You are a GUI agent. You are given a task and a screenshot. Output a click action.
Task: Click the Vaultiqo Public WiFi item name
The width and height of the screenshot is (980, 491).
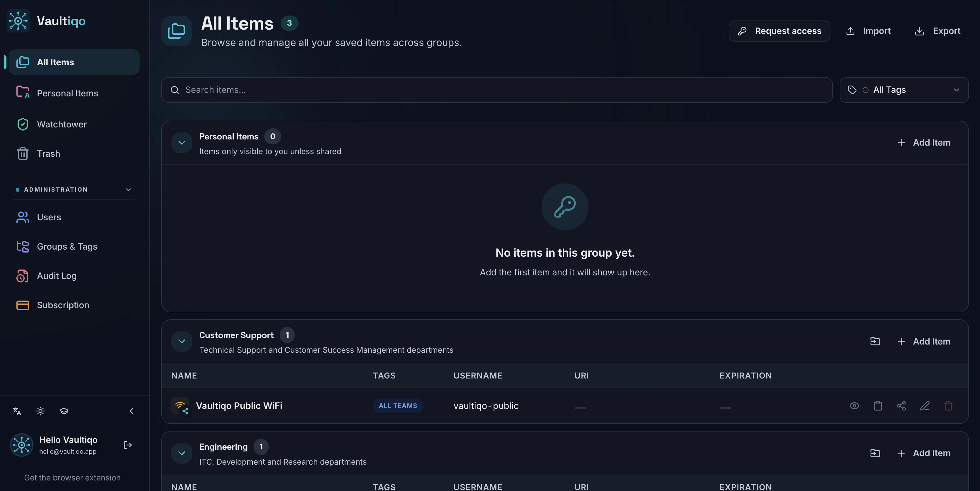point(239,405)
